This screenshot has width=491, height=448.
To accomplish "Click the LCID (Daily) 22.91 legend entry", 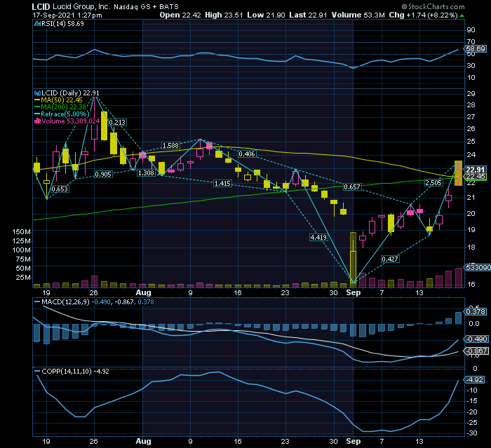I will (x=67, y=93).
